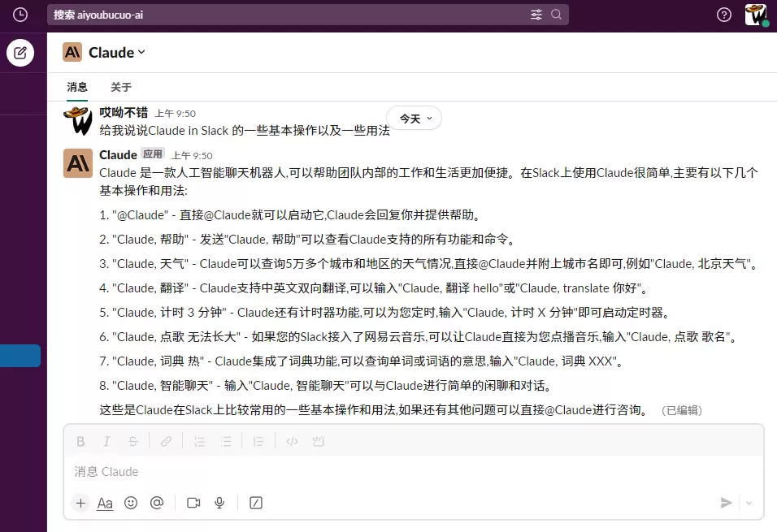
Task: Record an audio clip with microphone
Action: point(219,504)
